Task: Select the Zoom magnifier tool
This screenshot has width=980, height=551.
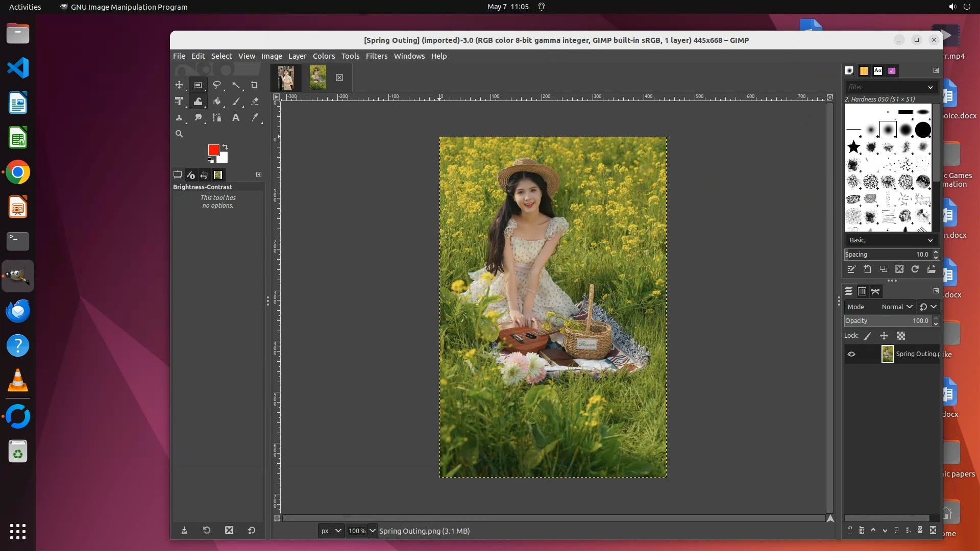Action: [179, 134]
